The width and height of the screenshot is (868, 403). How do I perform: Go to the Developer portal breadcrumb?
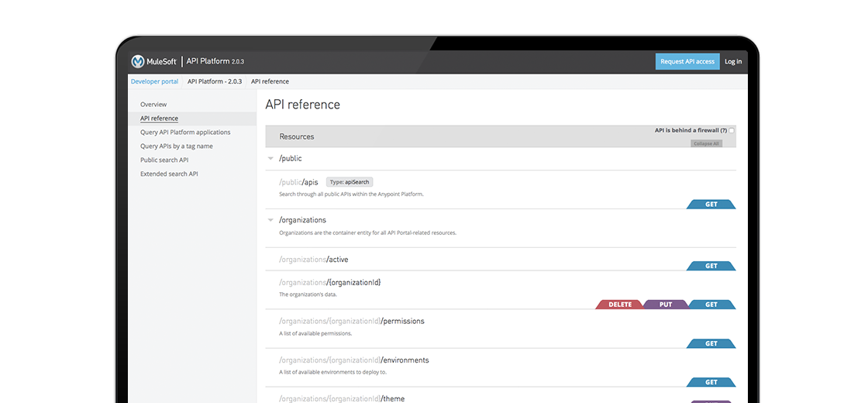point(154,81)
